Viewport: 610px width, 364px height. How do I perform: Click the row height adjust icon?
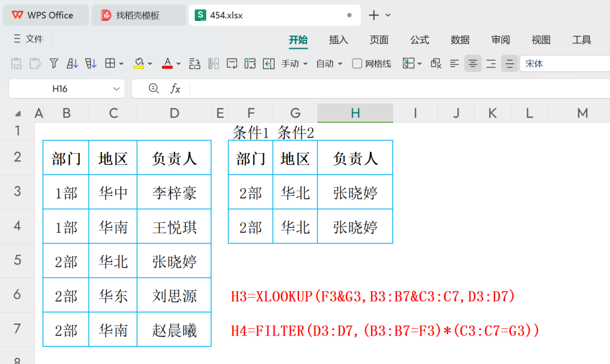[195, 63]
